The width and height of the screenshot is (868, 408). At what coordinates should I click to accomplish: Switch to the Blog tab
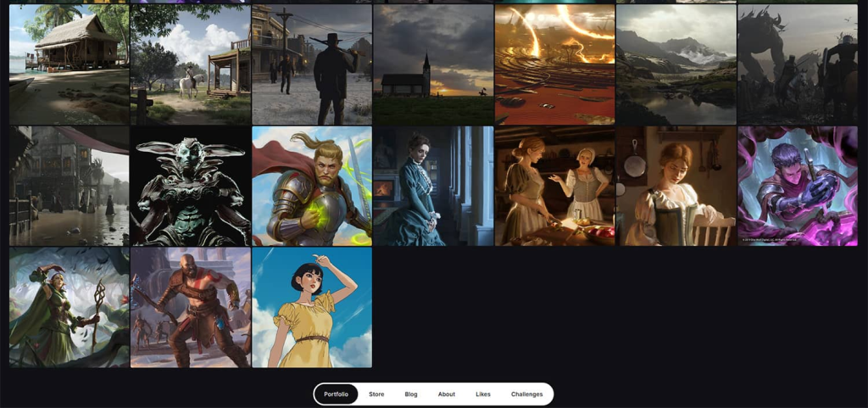click(411, 394)
